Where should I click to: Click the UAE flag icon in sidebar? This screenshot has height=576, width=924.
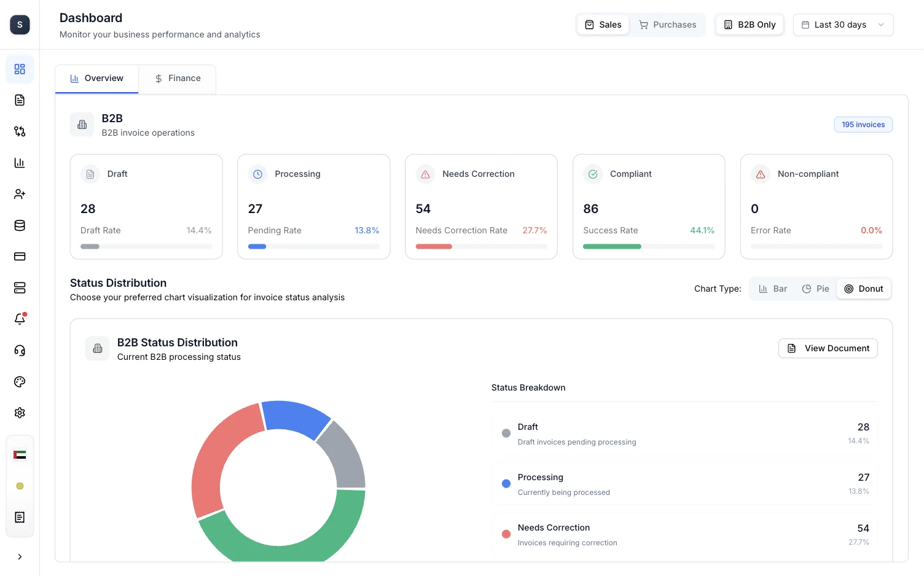pyautogui.click(x=20, y=455)
